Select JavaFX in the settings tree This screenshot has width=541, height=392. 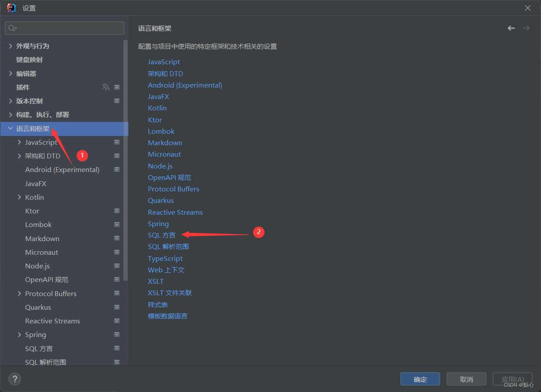coord(36,183)
